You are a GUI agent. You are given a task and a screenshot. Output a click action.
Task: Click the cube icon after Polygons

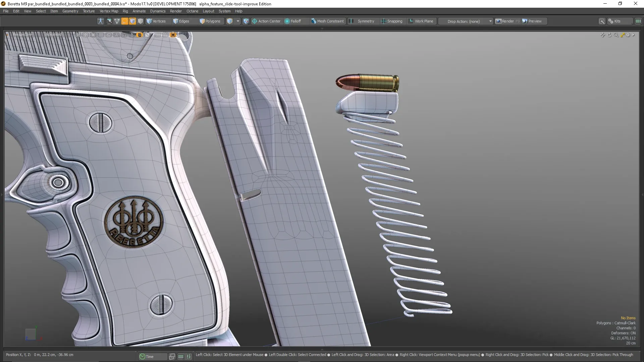click(x=230, y=21)
